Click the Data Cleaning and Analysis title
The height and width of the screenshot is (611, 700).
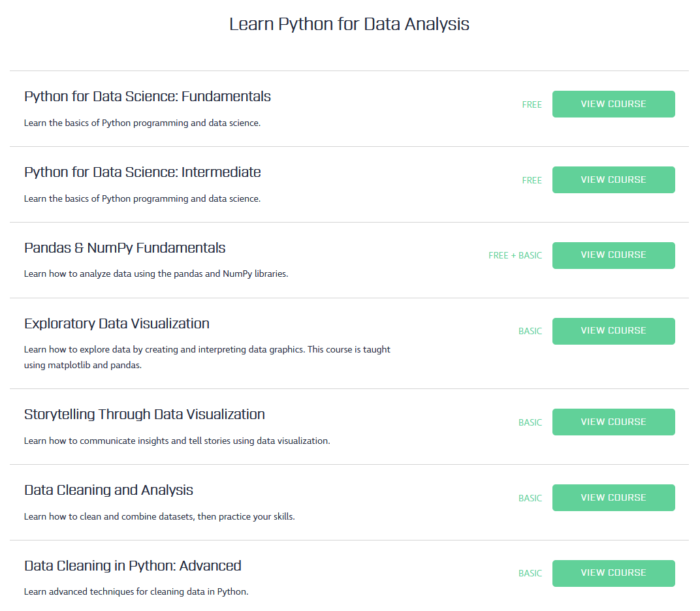coord(108,490)
